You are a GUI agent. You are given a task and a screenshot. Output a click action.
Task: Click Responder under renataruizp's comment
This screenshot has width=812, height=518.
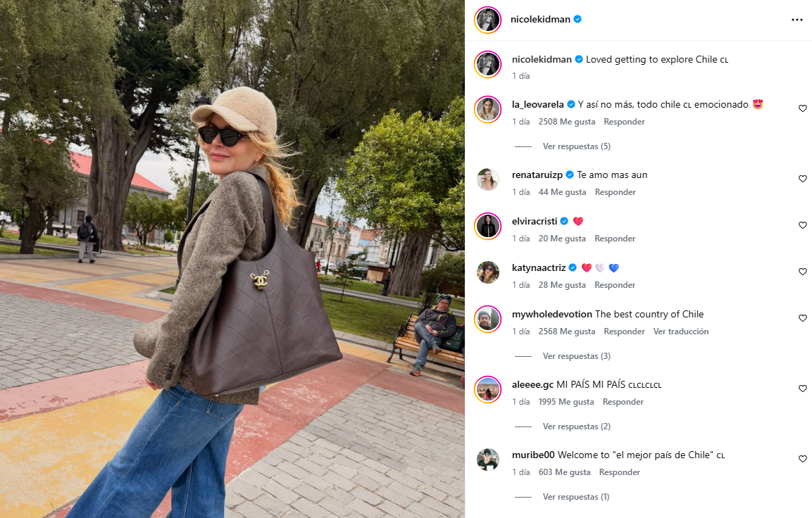coord(616,192)
